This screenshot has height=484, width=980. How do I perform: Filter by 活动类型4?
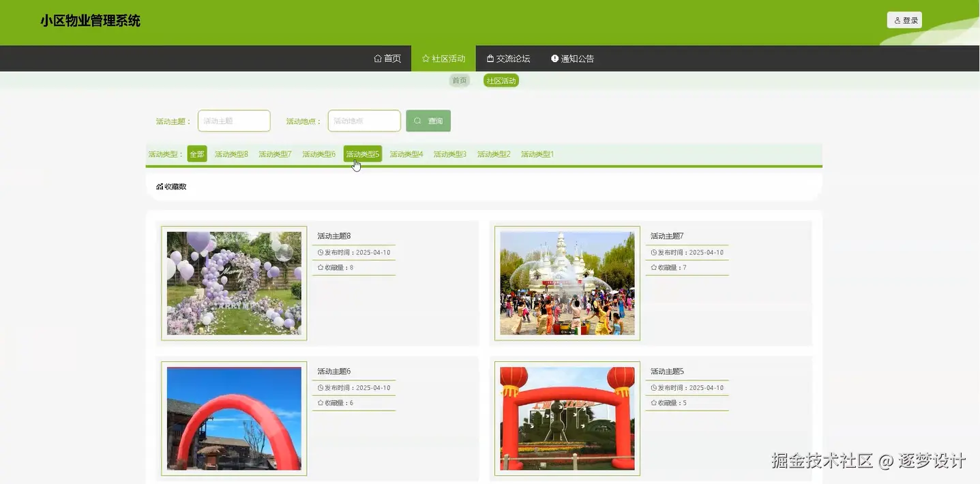click(x=406, y=154)
